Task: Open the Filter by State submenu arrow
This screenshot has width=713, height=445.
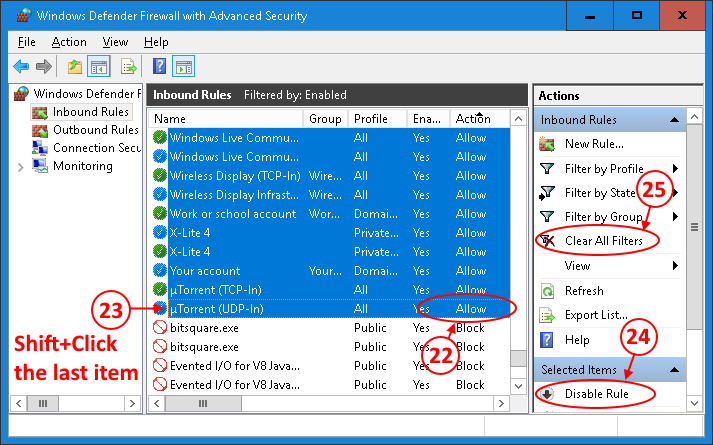Action: [x=675, y=193]
